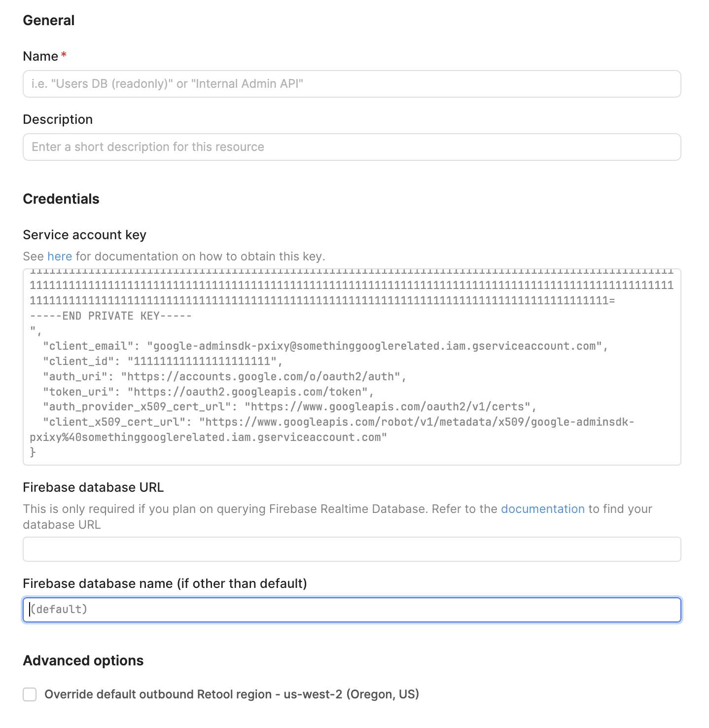Click the auth_uri line in key JSON
This screenshot has height=728, width=709.
(224, 377)
